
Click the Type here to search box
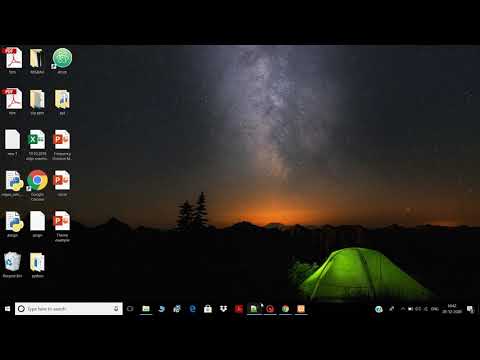click(x=69, y=309)
